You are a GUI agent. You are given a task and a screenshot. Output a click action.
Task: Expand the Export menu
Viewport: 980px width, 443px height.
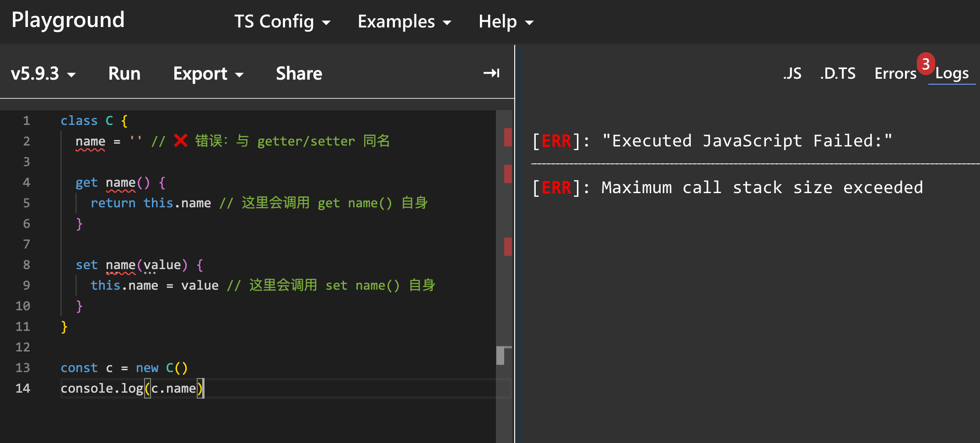(x=208, y=74)
